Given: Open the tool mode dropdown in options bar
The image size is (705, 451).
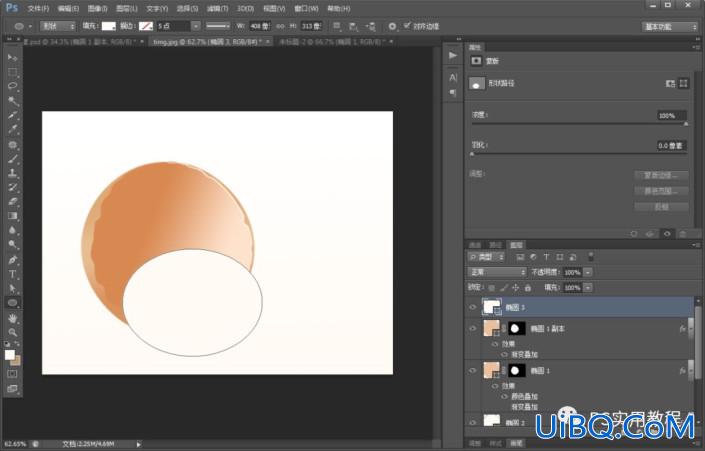Looking at the screenshot, I should (x=58, y=27).
